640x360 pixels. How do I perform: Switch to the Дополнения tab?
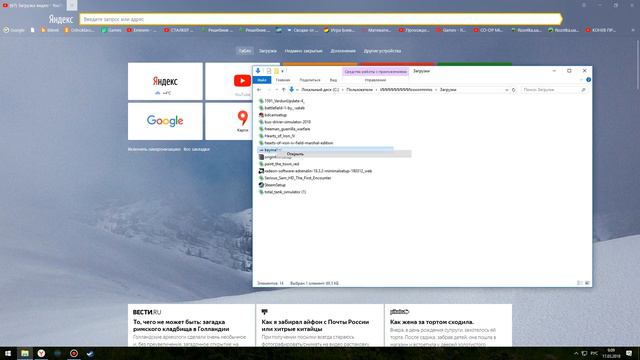pyautogui.click(x=343, y=51)
